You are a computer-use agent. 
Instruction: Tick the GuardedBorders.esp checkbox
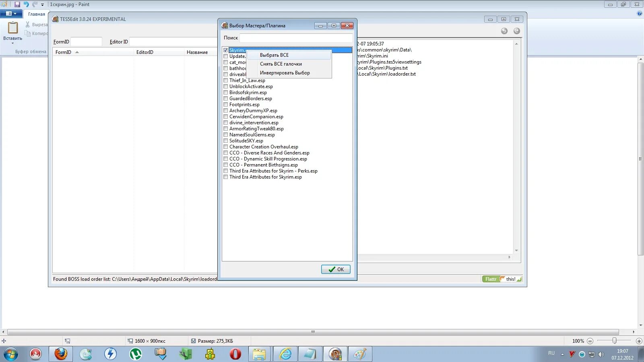point(225,99)
